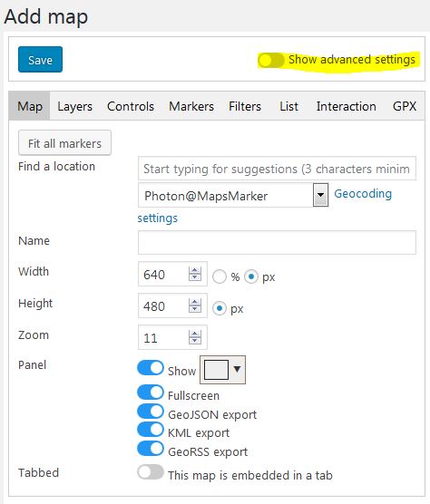The width and height of the screenshot is (430, 504).
Task: Select the percent width unit radio button
Action: (220, 276)
